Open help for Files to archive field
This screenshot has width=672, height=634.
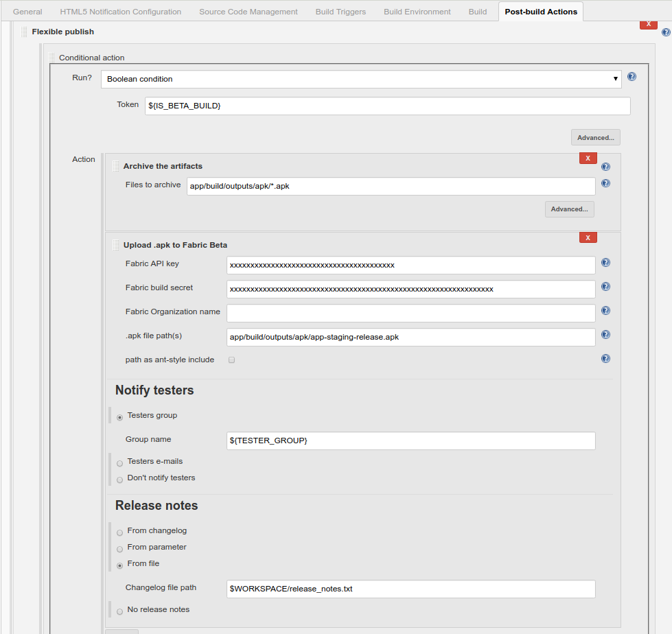pyautogui.click(x=605, y=183)
